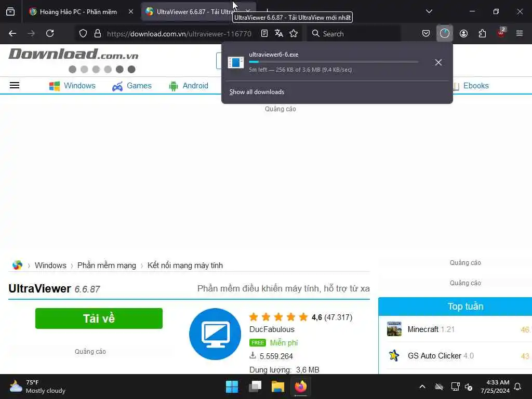The height and width of the screenshot is (399, 532).
Task: Open Task View on taskbar
Action: click(255, 387)
